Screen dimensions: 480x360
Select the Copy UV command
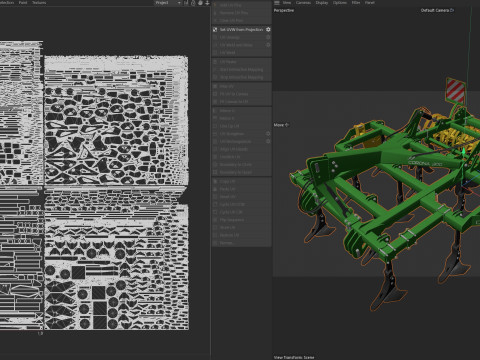(242, 181)
